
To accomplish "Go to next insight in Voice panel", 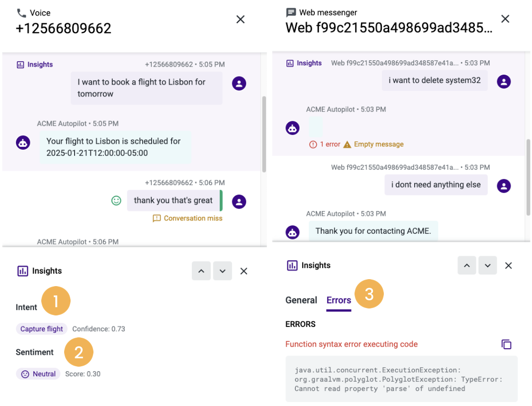I will pos(223,271).
